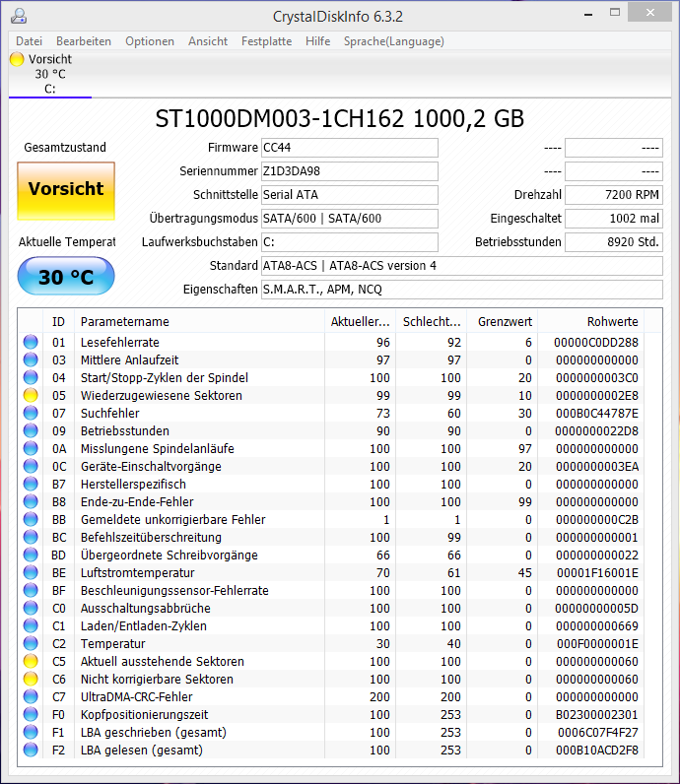Image resolution: width=680 pixels, height=784 pixels.
Task: Click the Übertragungsmodus field SATA/600
Action: [350, 219]
